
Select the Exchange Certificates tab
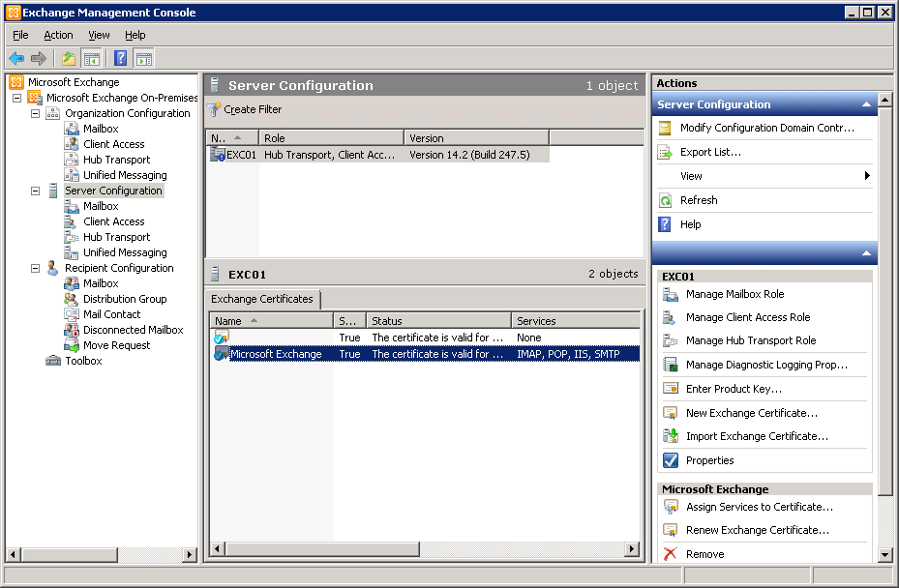(x=262, y=299)
